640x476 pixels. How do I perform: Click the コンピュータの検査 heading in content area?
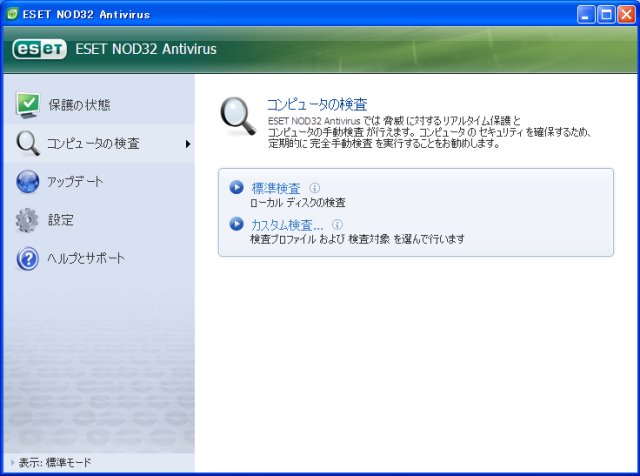(317, 105)
